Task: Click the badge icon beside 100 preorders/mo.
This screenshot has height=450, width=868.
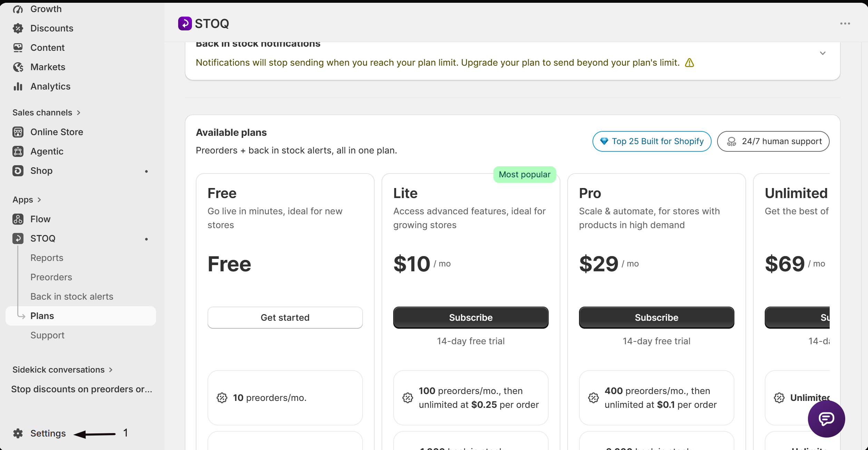Action: 408,398
